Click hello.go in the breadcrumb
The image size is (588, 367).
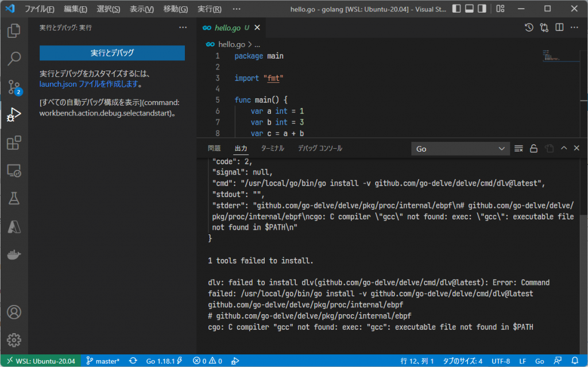click(x=231, y=44)
